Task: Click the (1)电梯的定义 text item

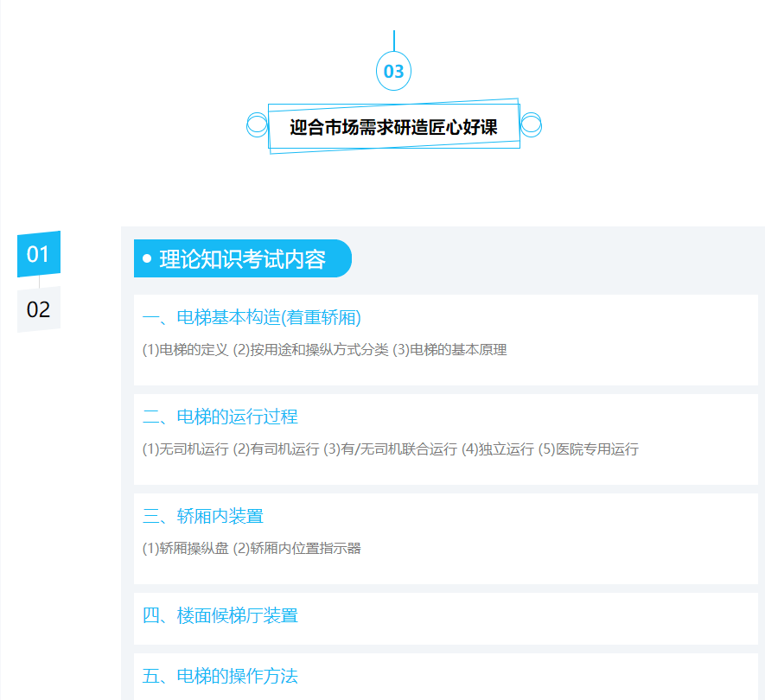Action: click(185, 350)
